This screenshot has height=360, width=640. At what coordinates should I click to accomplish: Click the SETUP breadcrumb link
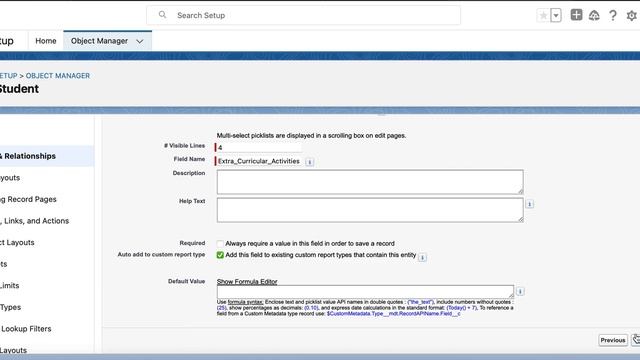pos(9,76)
